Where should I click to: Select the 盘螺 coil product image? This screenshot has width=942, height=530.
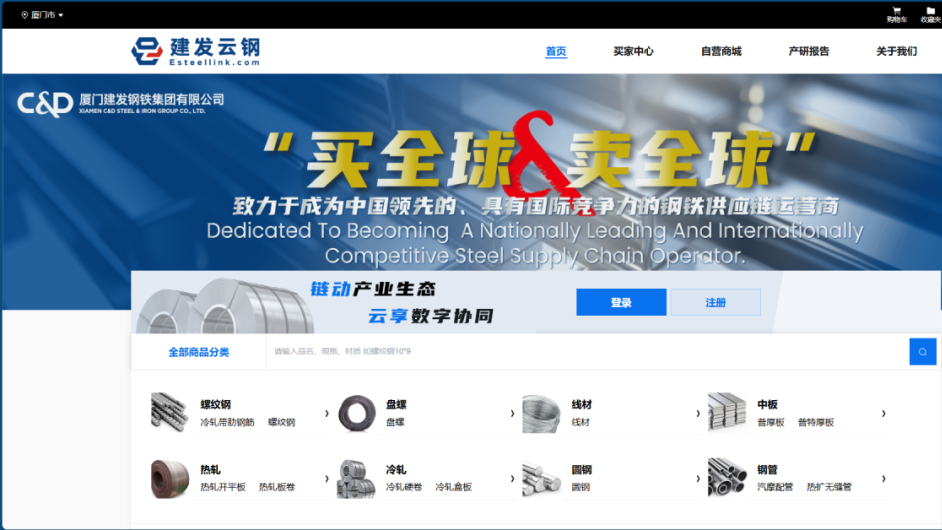point(357,412)
